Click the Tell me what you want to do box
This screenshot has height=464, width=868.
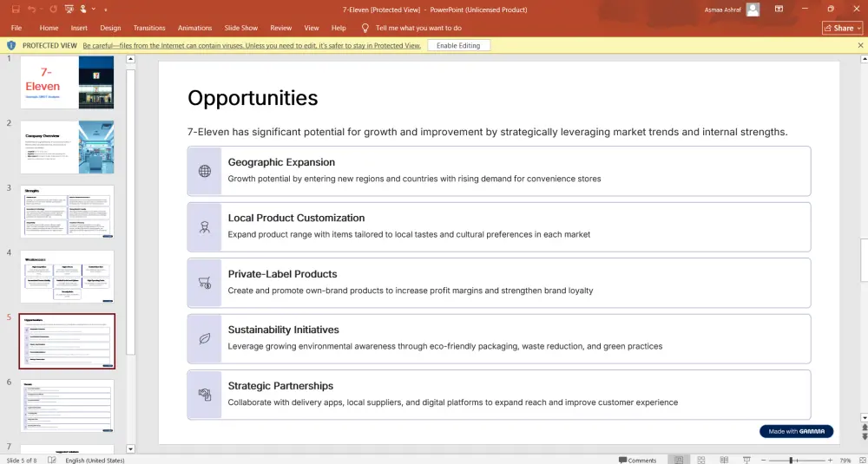(418, 28)
